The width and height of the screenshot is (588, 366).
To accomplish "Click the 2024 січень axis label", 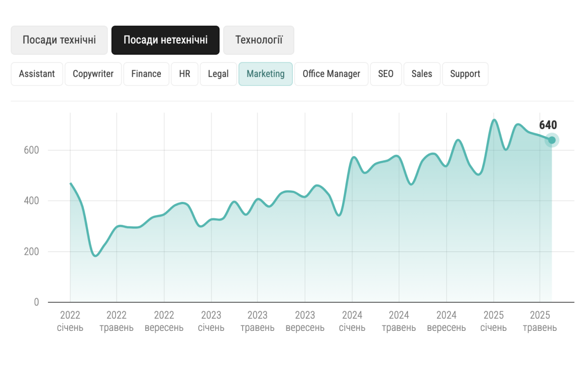I will tap(352, 322).
